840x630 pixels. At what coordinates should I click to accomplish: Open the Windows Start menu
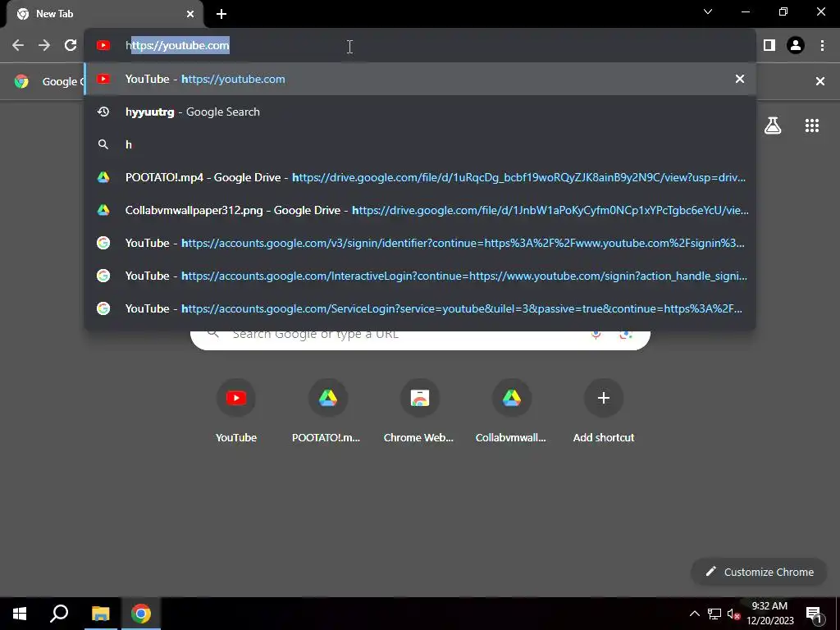pyautogui.click(x=20, y=614)
